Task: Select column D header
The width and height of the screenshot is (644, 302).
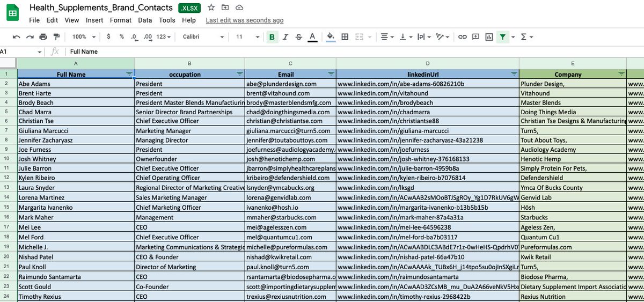Action: [428, 63]
